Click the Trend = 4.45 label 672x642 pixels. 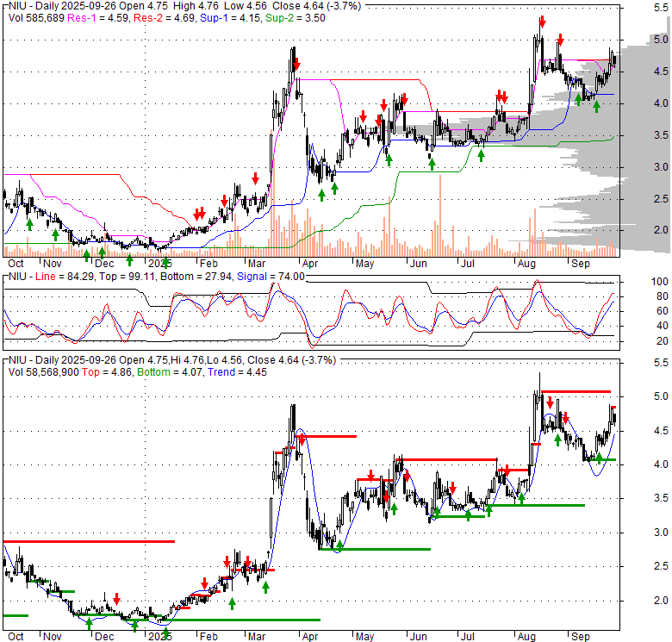[x=237, y=372]
